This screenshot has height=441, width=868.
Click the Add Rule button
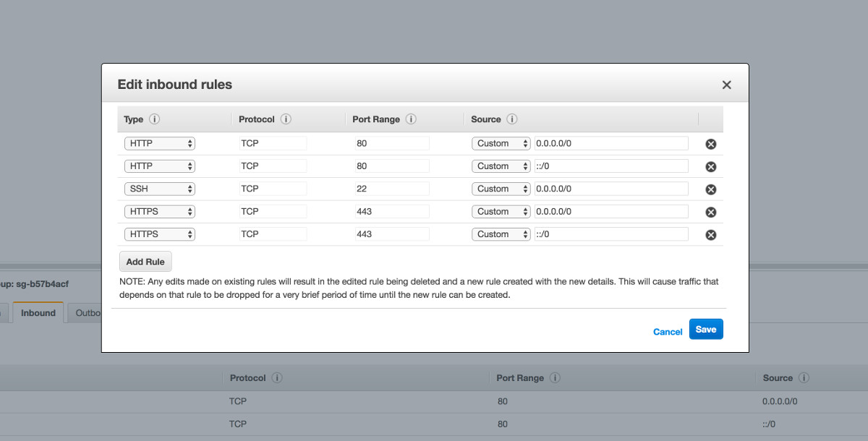145,261
